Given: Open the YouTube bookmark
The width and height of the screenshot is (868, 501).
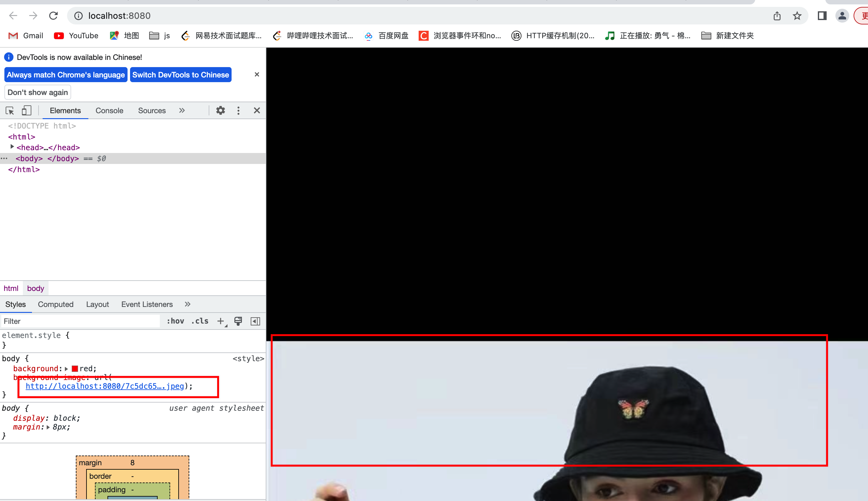Looking at the screenshot, I should tap(76, 36).
